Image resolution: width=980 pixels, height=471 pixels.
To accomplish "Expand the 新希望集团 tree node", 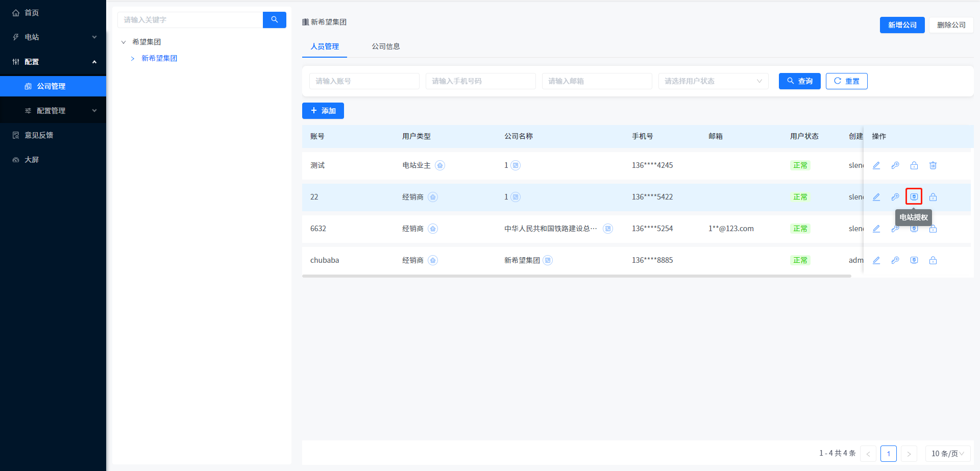I will tap(133, 59).
